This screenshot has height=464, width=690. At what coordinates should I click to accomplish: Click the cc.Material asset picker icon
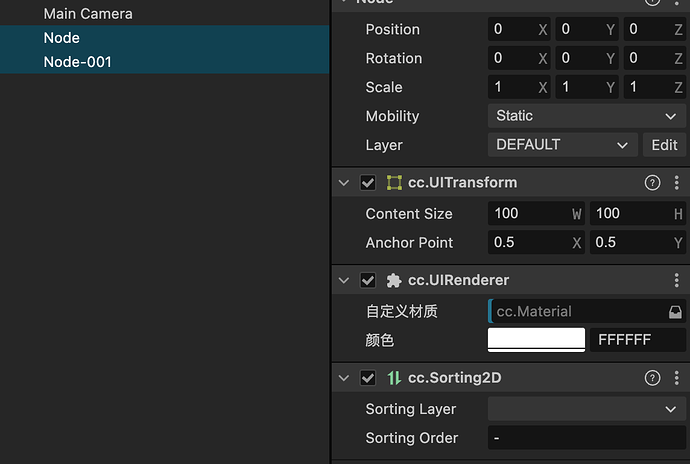[676, 311]
